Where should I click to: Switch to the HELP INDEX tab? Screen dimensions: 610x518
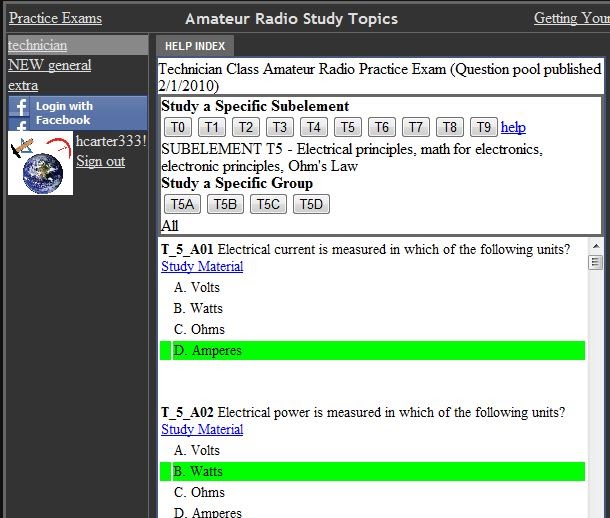coord(195,46)
